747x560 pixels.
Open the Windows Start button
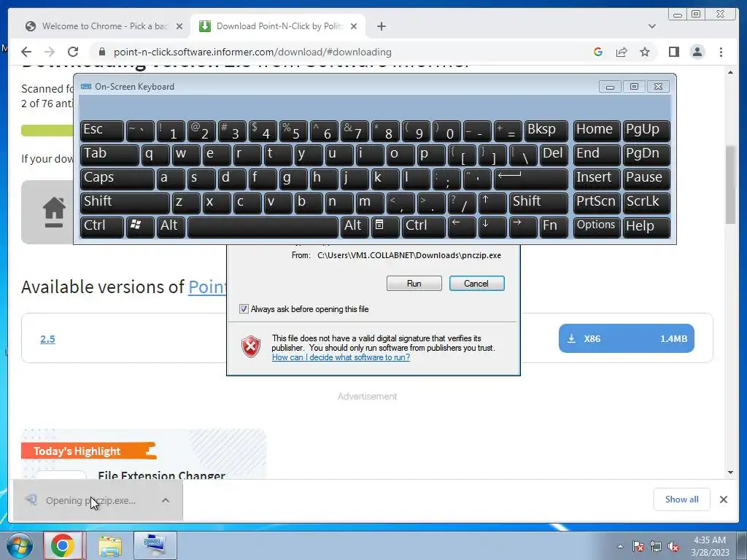coord(19,545)
